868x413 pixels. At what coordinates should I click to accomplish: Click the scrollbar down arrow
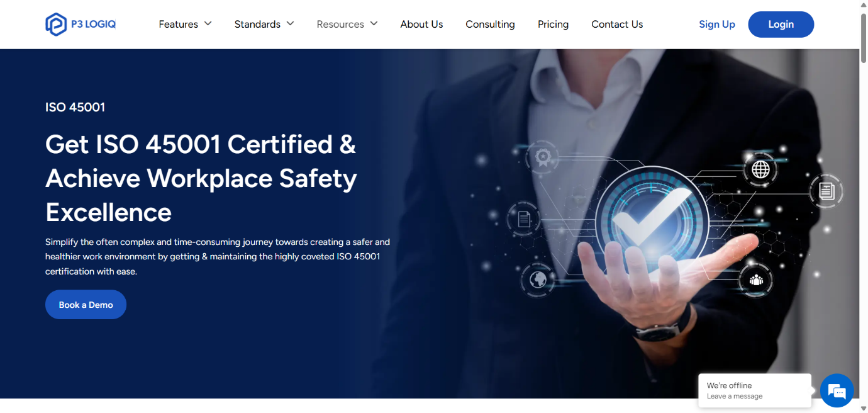pos(863,408)
